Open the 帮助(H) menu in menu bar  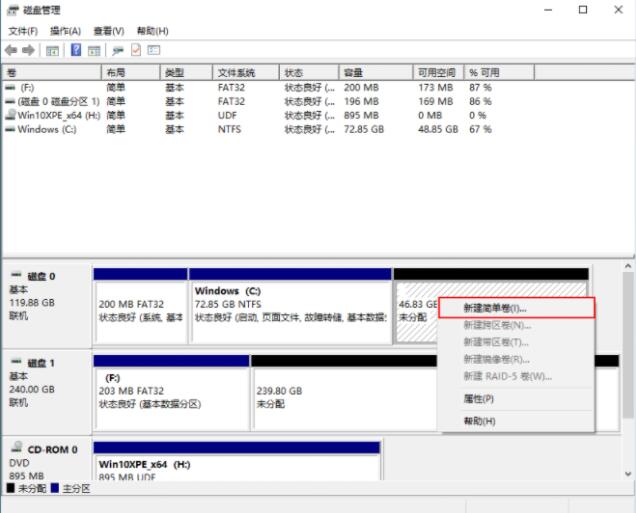(x=153, y=31)
